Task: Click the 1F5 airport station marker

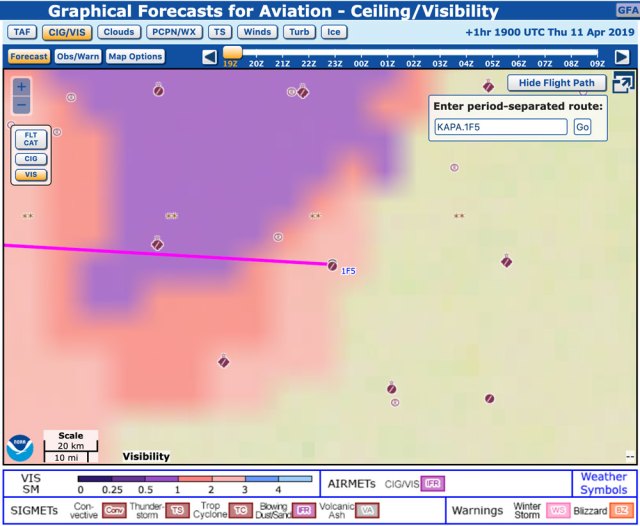Action: (332, 266)
